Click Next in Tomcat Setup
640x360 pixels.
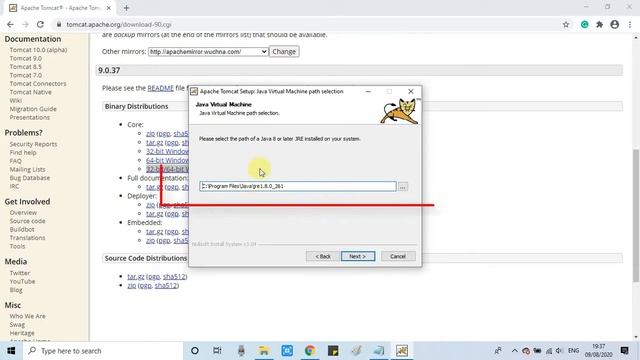pyautogui.click(x=358, y=256)
